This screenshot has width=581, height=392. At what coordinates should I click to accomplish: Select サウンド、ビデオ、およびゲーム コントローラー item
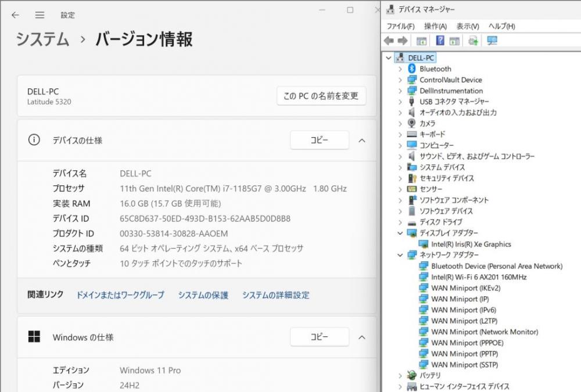477,156
